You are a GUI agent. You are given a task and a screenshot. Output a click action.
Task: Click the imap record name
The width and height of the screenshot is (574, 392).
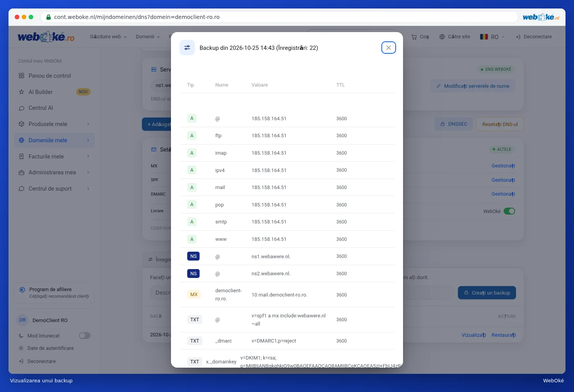[221, 153]
